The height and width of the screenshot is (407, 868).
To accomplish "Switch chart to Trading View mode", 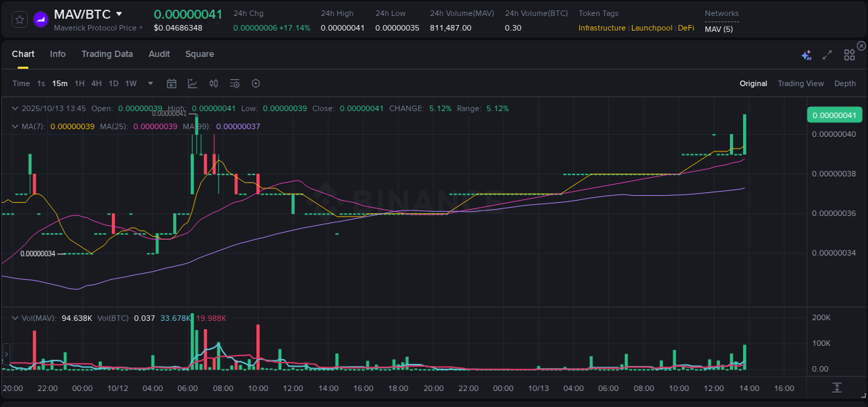I will [x=801, y=83].
